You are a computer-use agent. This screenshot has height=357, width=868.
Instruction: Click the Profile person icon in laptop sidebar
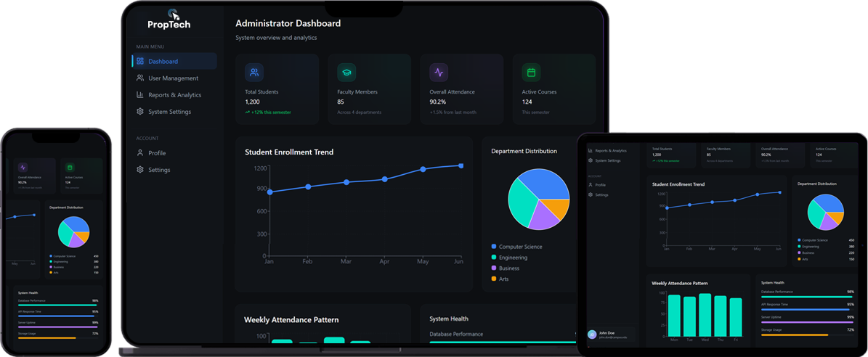point(140,153)
